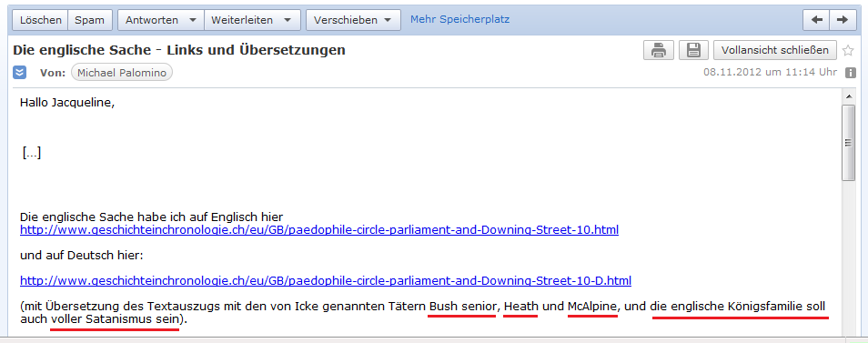
Task: Star this email as favorite
Action: [x=847, y=50]
